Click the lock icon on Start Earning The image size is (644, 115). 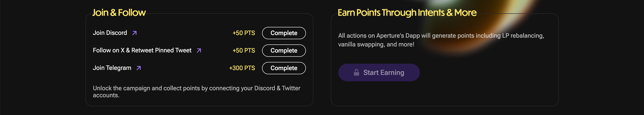[x=357, y=73]
